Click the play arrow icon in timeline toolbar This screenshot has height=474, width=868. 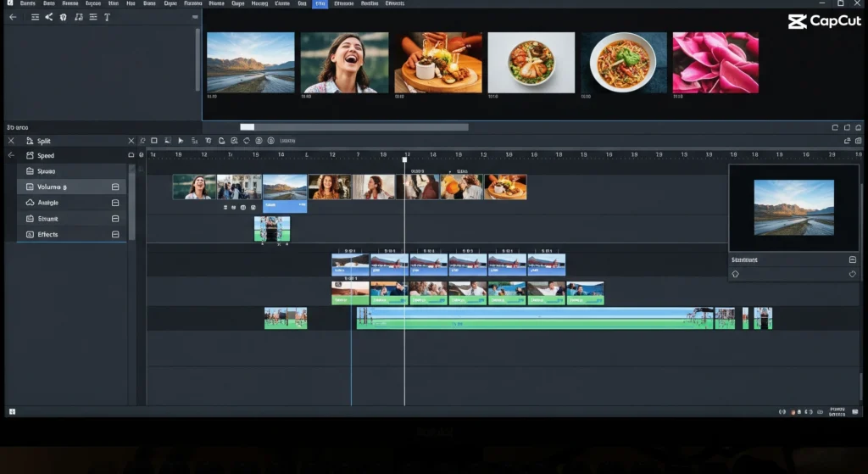click(181, 141)
